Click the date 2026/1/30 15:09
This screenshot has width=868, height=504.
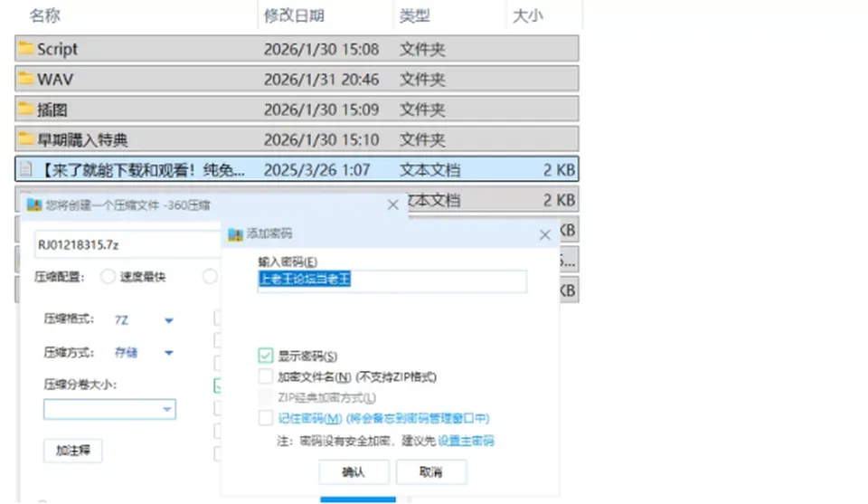tap(321, 109)
